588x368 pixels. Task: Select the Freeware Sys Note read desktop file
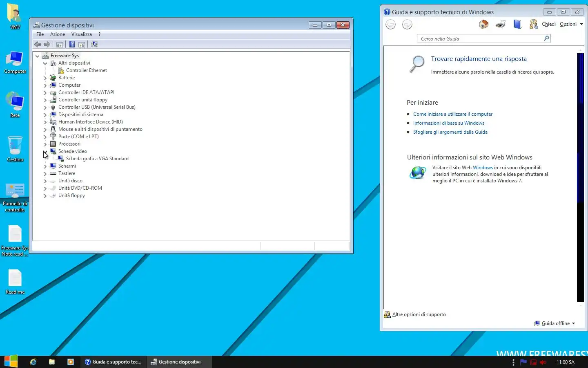pos(15,240)
